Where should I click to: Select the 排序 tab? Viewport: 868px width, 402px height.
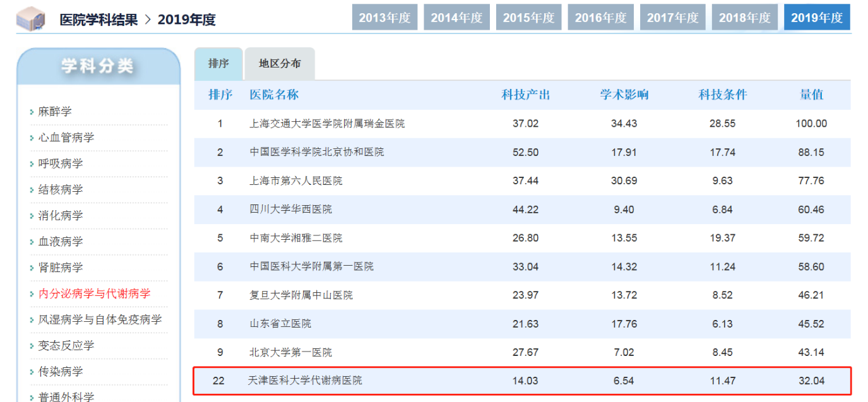218,64
